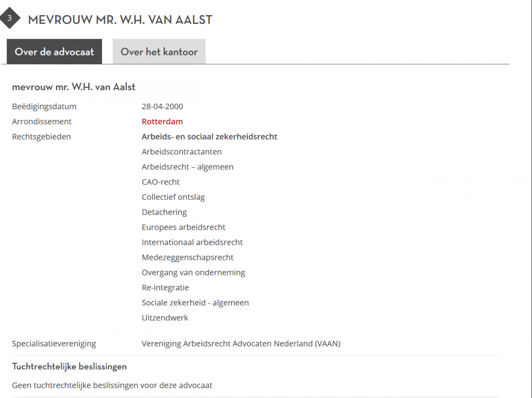Image resolution: width=532 pixels, height=398 pixels.
Task: Select the Over de advocaat tab
Action: 54,51
